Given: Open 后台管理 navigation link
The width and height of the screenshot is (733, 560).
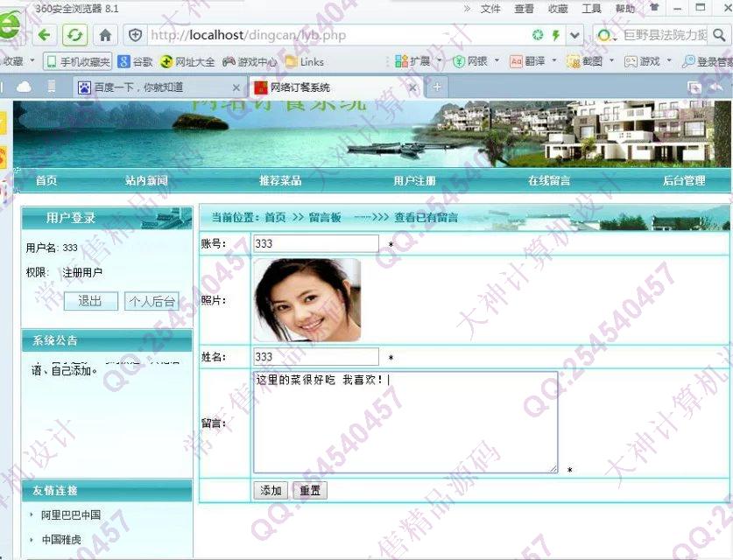Looking at the screenshot, I should [x=684, y=181].
